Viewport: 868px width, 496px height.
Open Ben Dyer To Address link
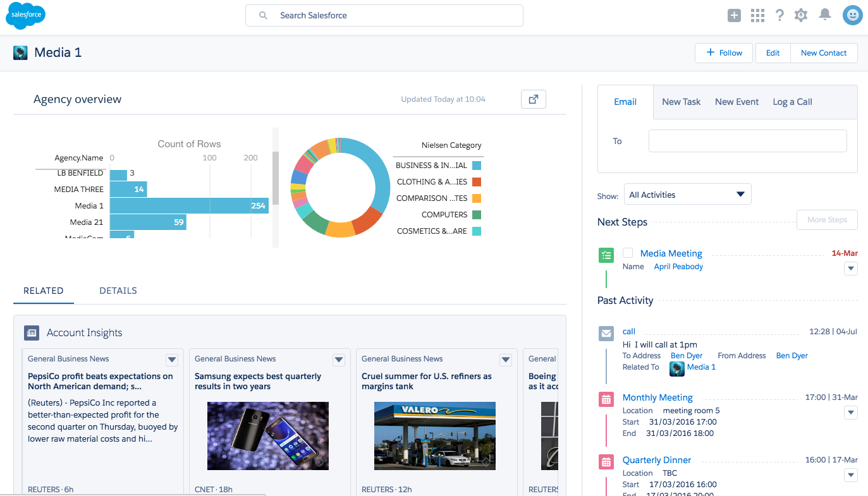(x=687, y=356)
